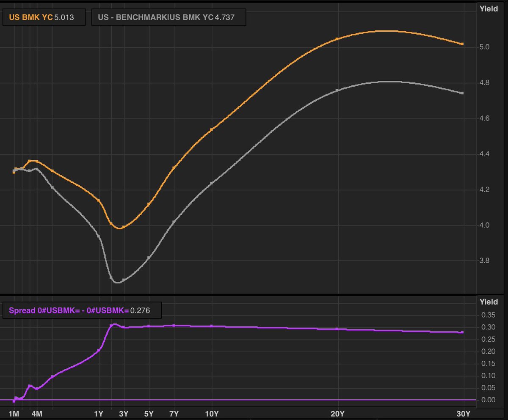Click the 7Y tenor label
Viewport: 508px width, 420px height.
(174, 414)
